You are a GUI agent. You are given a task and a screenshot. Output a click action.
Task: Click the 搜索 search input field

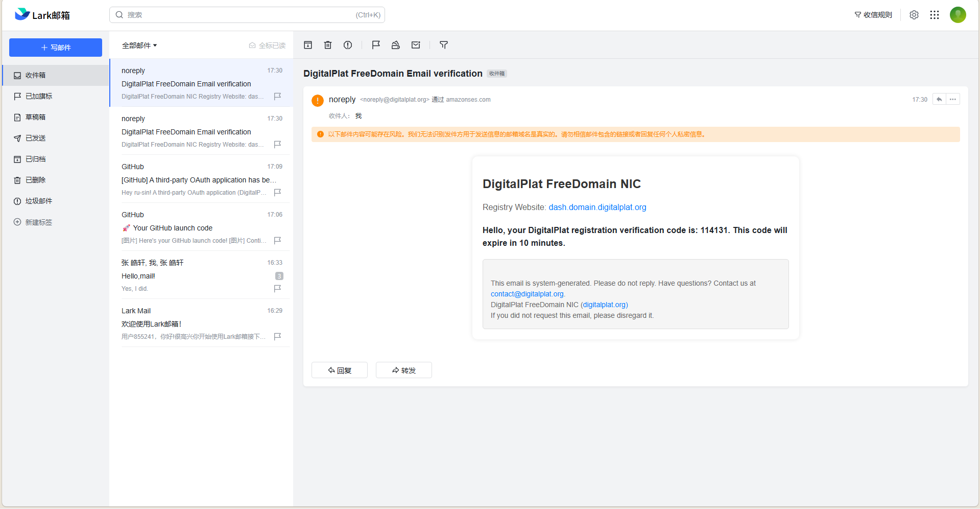[x=240, y=15]
